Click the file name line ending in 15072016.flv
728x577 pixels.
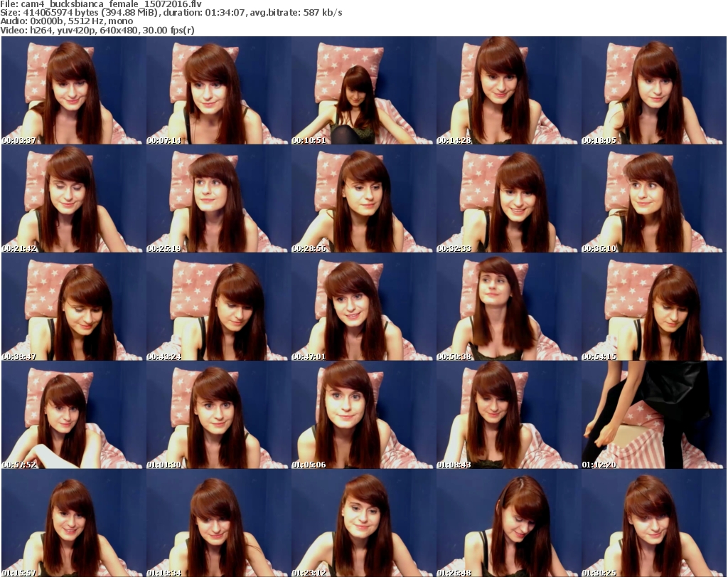(x=101, y=4)
